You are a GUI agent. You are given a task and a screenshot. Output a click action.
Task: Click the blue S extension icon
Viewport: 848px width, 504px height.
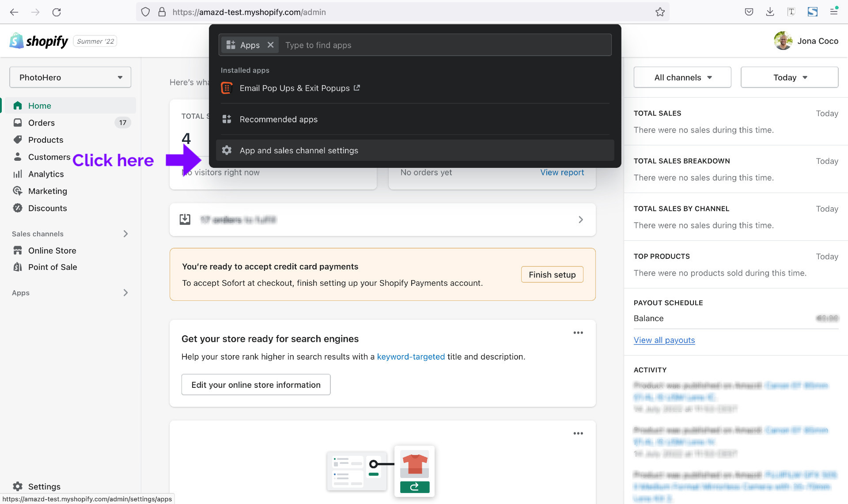(x=813, y=12)
